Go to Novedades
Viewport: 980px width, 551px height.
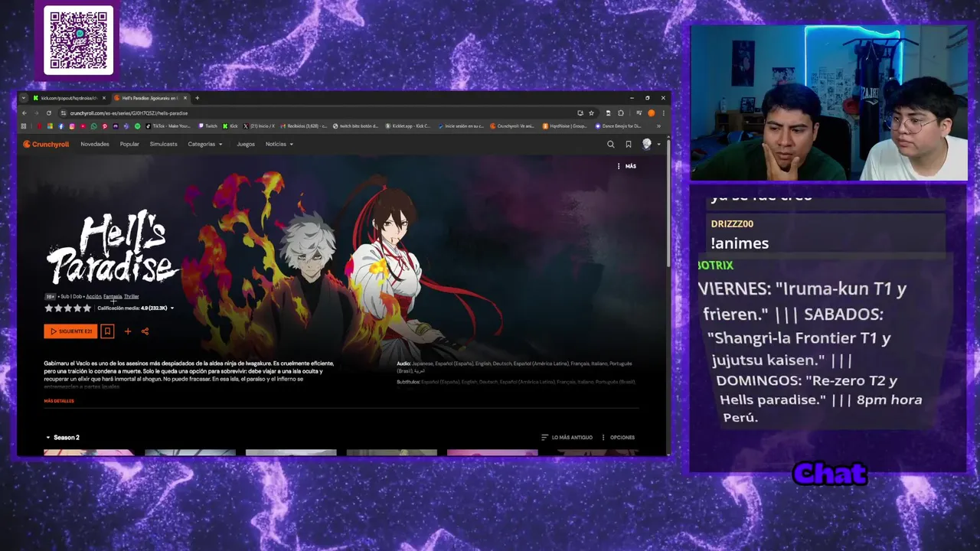(95, 144)
